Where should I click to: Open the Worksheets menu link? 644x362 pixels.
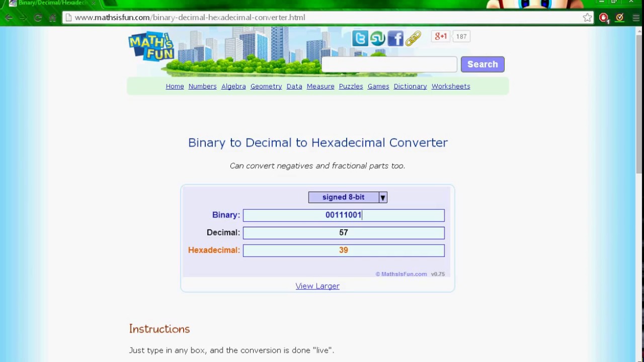[x=451, y=86]
